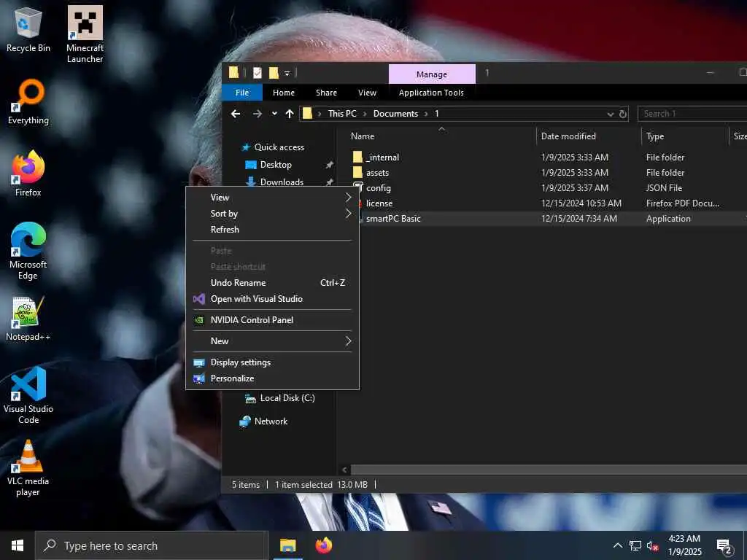Select the smartPC Basic application
The image size is (747, 560).
(x=393, y=219)
